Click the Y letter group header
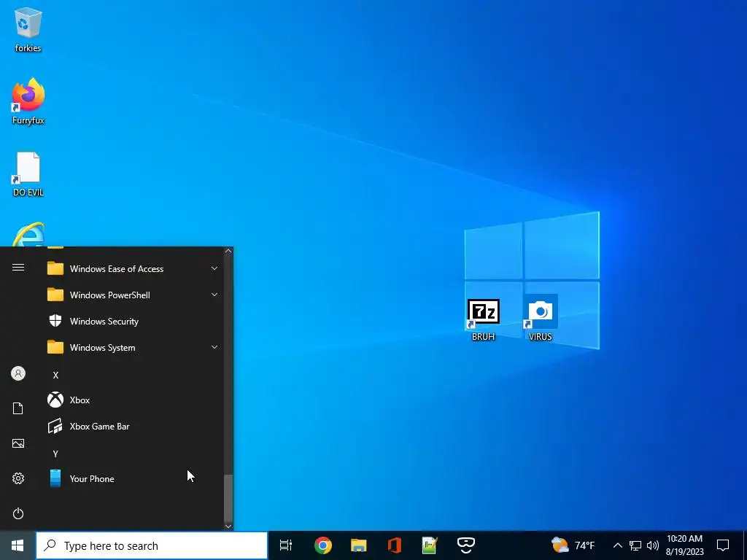Image resolution: width=747 pixels, height=560 pixels. pyautogui.click(x=55, y=454)
